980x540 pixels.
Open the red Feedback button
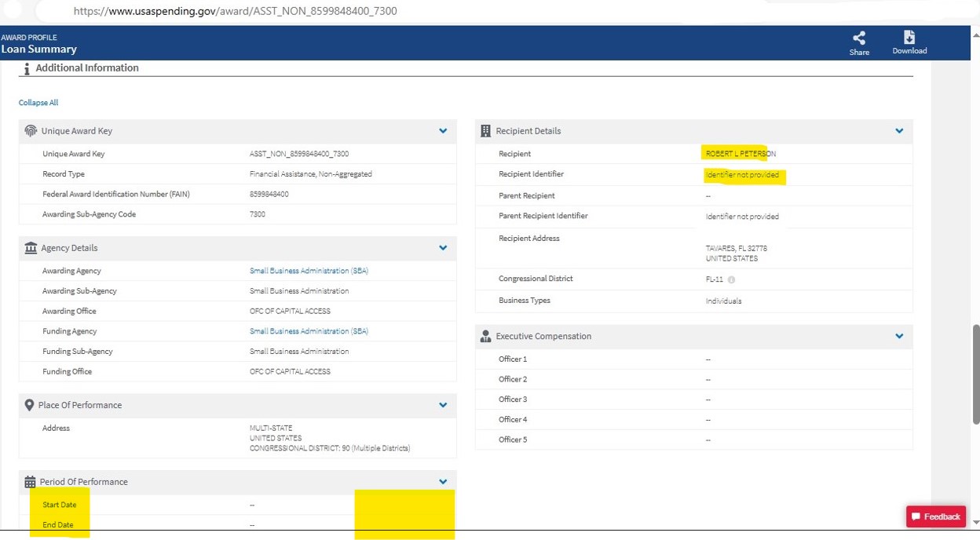[x=936, y=516]
